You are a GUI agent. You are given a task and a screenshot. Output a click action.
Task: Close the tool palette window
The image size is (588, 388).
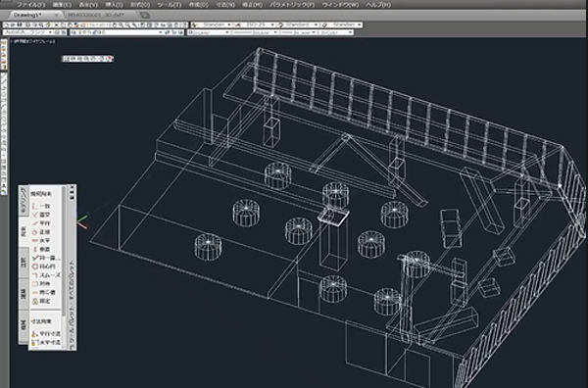72,187
